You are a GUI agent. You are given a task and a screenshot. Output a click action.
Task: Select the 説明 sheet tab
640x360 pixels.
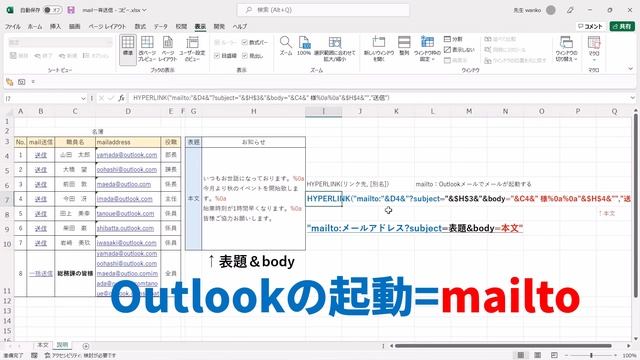[62, 345]
